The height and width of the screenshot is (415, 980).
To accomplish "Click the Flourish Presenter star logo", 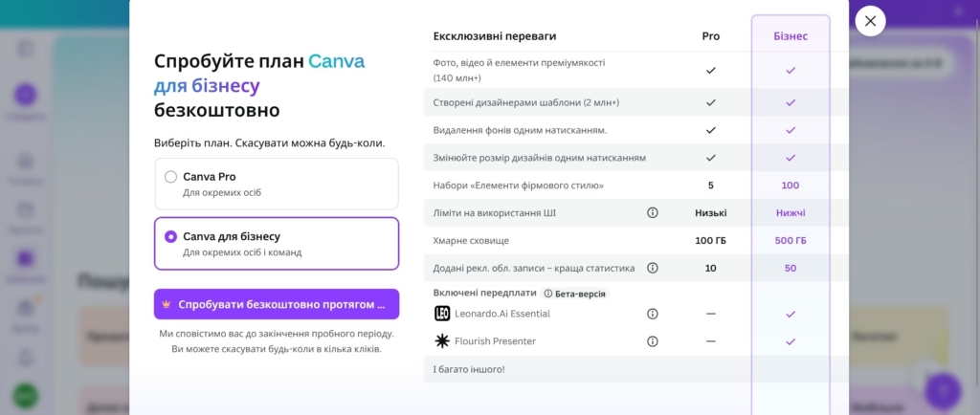I will 442,340.
